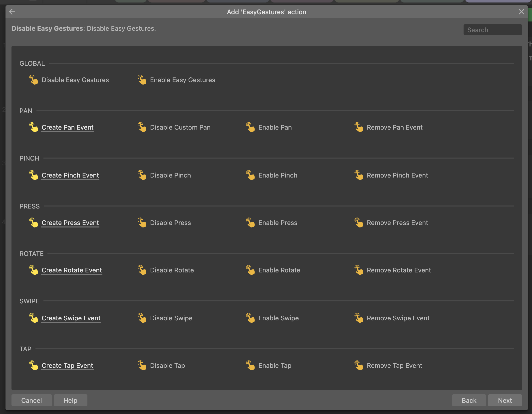Click the Disable Easy Gestures hand icon

click(33, 80)
